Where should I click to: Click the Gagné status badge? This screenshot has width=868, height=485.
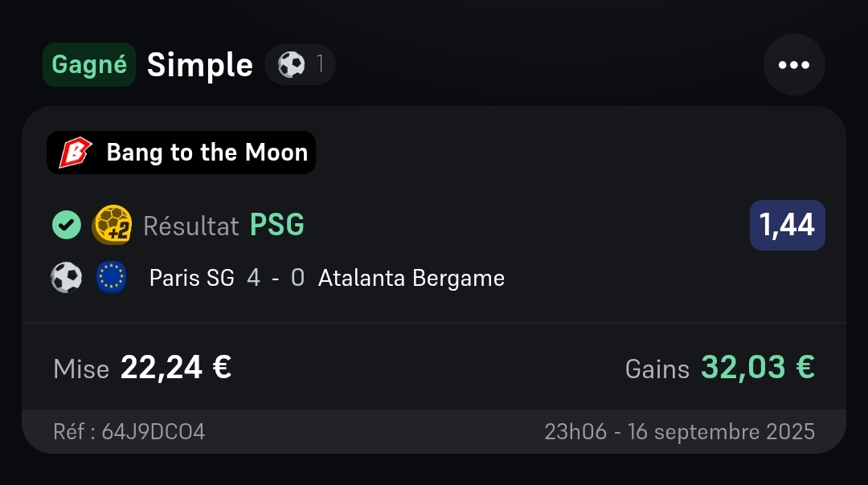click(x=89, y=64)
